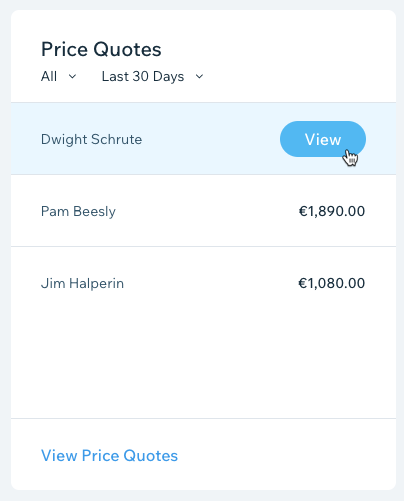Click the €1,080.00 quote amount
The width and height of the screenshot is (404, 501).
pos(332,283)
